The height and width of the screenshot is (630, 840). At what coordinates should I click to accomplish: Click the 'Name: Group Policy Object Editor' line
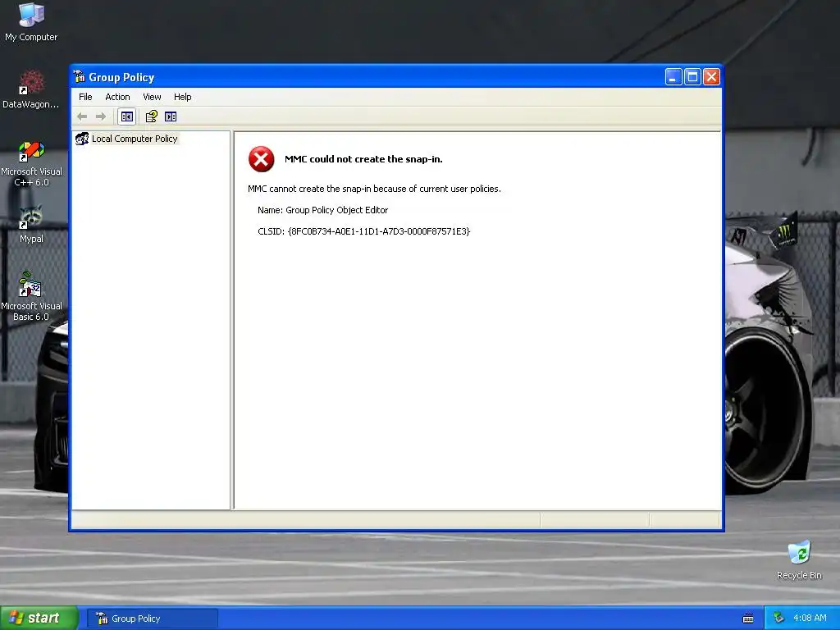point(322,210)
